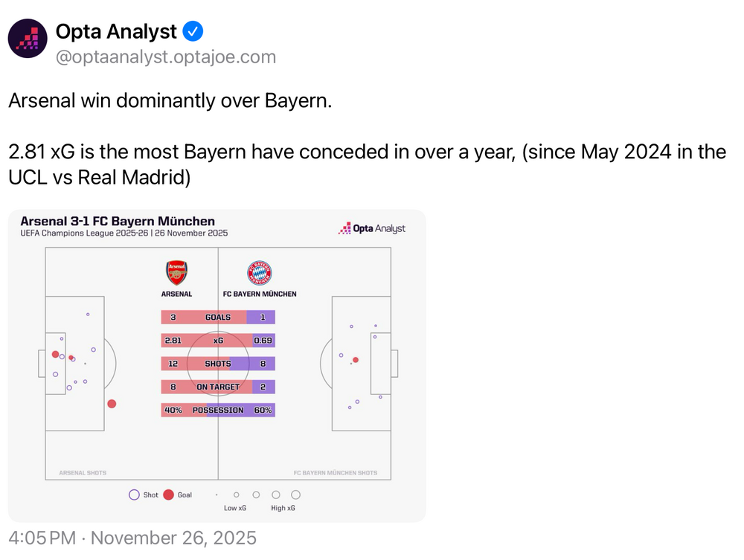Click the largest High xG legend circle
This screenshot has height=560, width=744.
(x=295, y=495)
